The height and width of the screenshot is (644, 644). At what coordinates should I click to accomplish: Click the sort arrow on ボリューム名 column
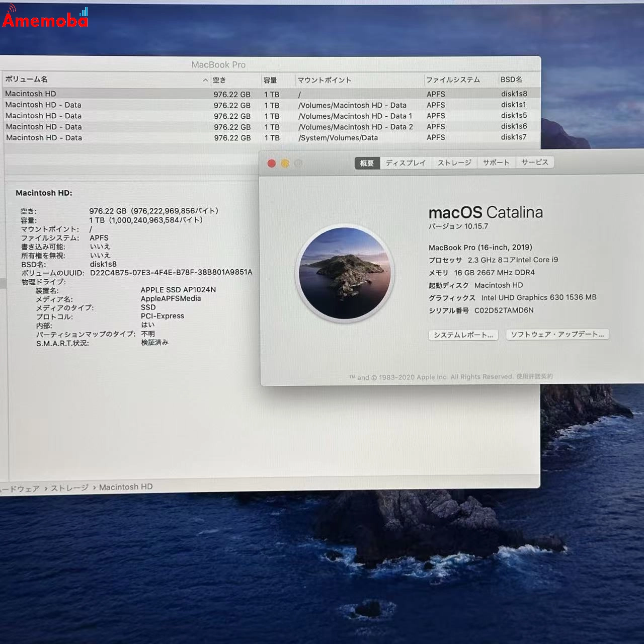pos(205,79)
